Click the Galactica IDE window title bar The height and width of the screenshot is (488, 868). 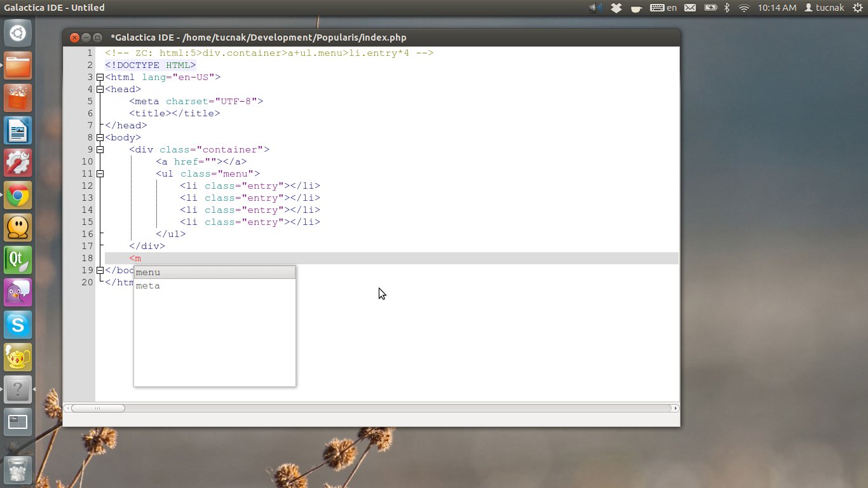371,37
